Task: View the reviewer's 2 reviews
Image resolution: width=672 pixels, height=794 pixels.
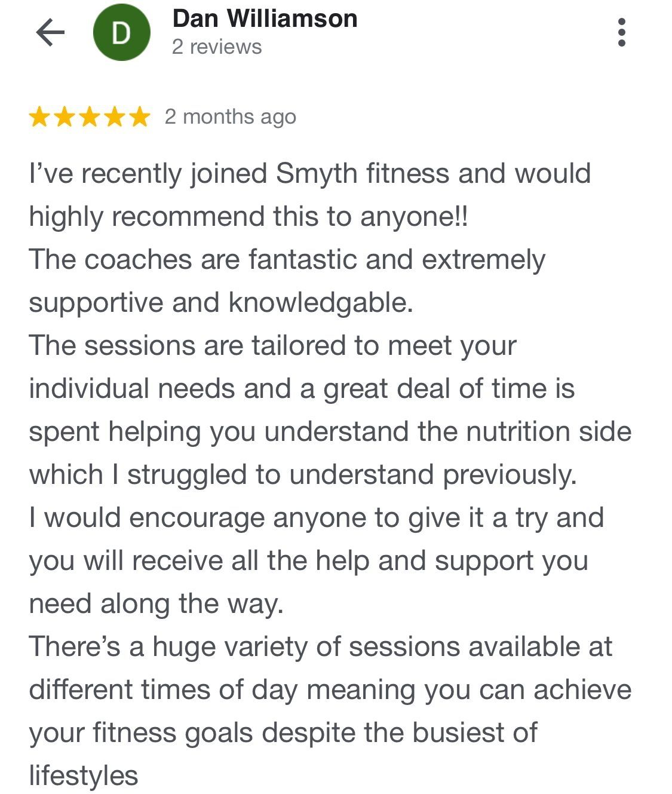Action: [217, 47]
